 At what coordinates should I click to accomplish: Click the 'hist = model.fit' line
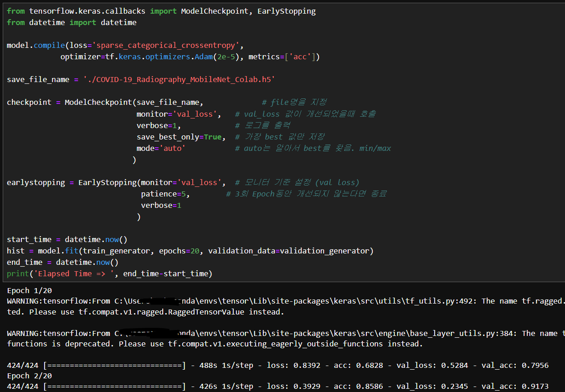[190, 251]
